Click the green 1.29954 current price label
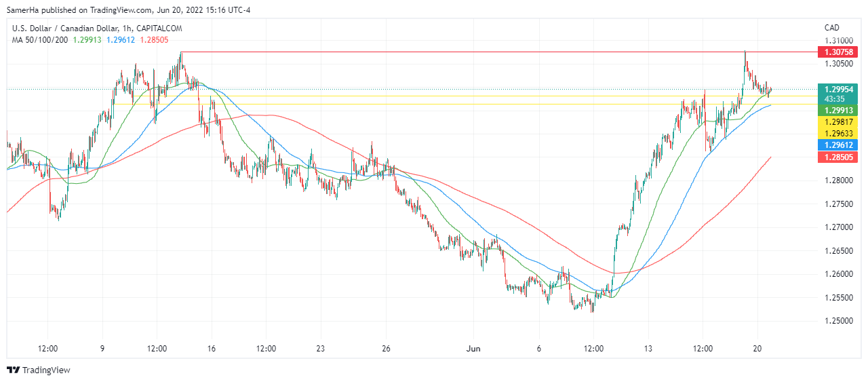Viewport: 868px width, 382px height. click(838, 89)
